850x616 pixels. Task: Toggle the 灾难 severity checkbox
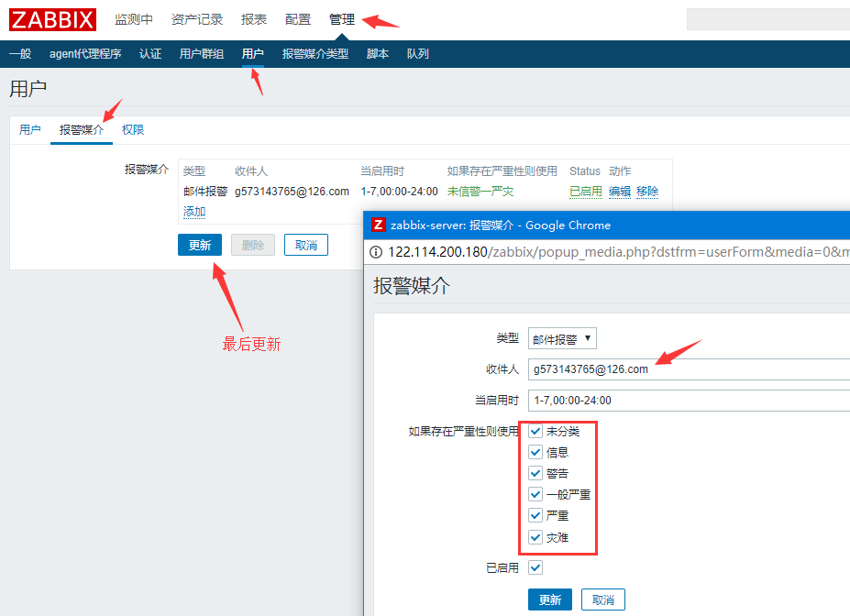(x=535, y=537)
